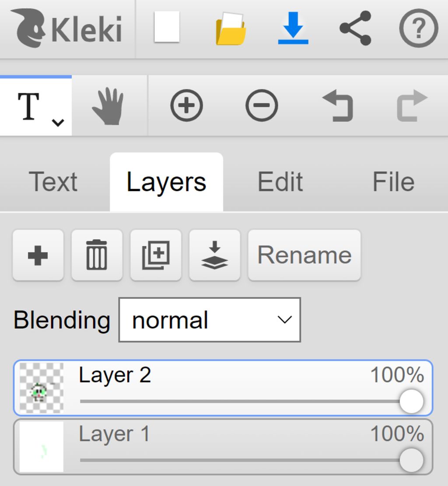Viewport: 448px width, 486px height.
Task: Switch to the File tab
Action: (393, 182)
